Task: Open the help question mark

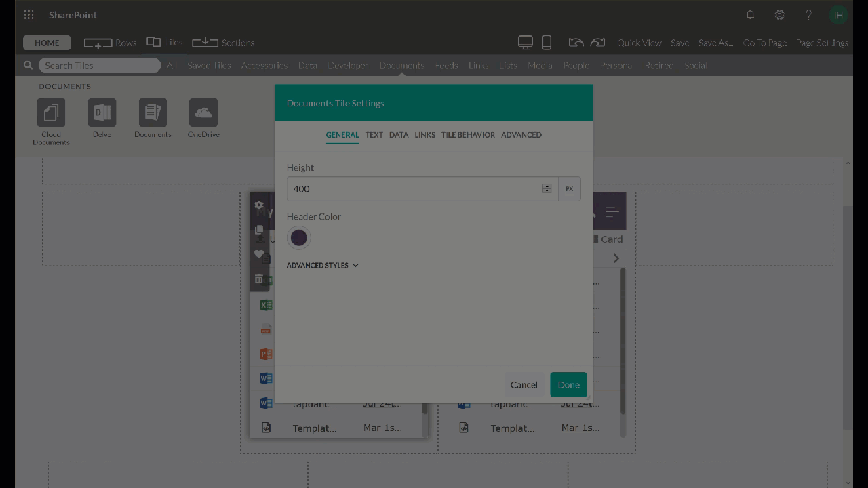Action: click(808, 15)
